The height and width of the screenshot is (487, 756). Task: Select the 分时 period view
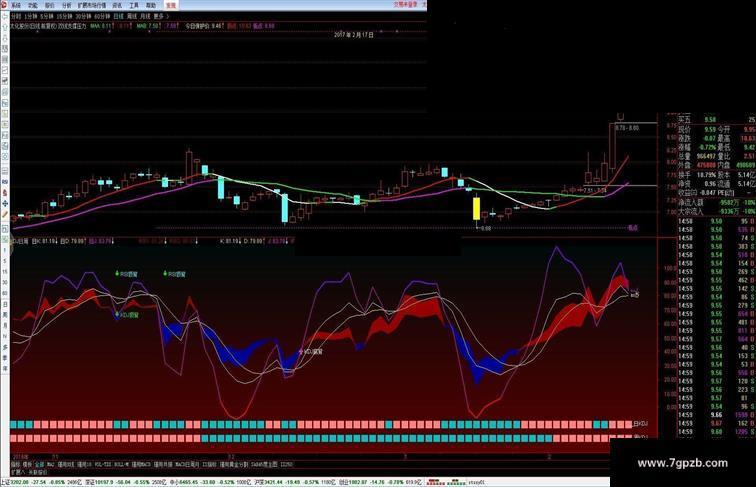coord(16,16)
